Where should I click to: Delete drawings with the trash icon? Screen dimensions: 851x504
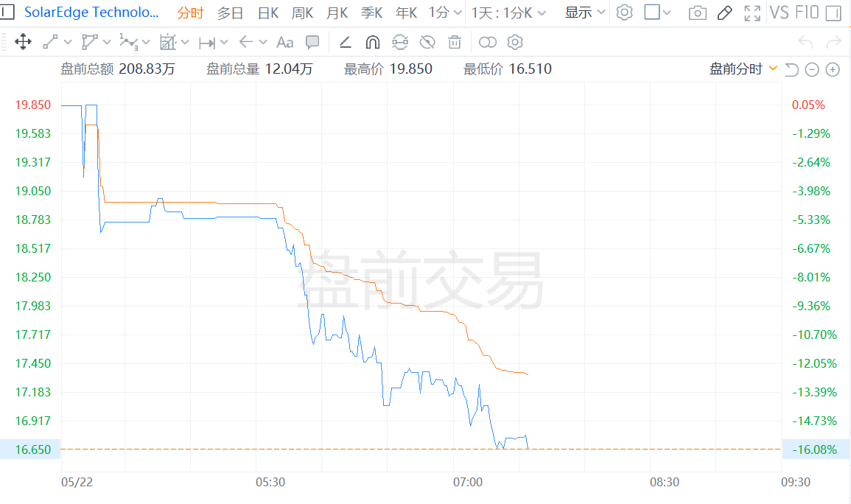(455, 42)
